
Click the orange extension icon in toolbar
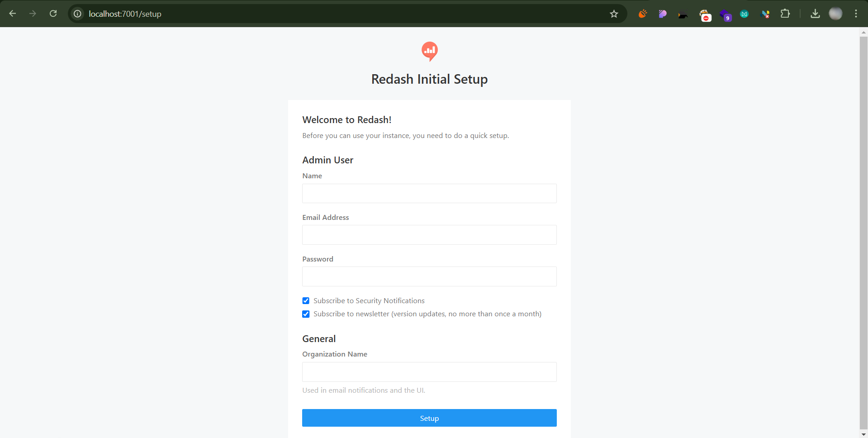point(642,14)
